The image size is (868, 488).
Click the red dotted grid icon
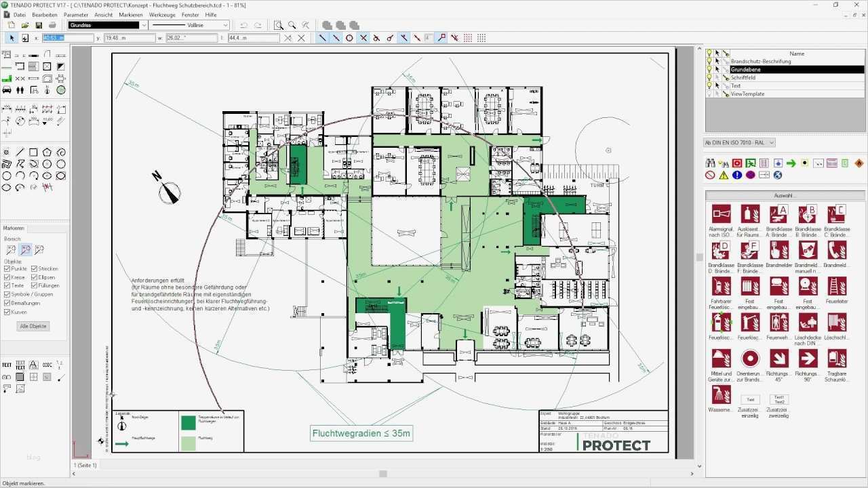click(x=468, y=38)
